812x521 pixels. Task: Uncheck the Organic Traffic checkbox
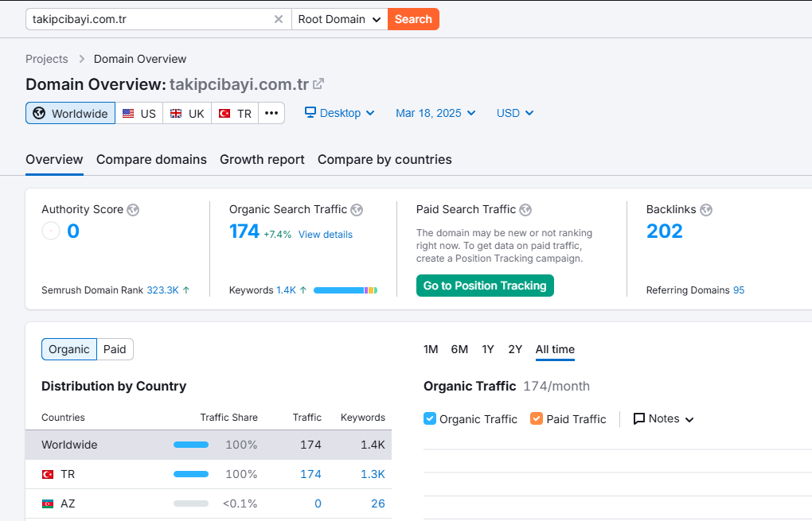[x=430, y=418]
